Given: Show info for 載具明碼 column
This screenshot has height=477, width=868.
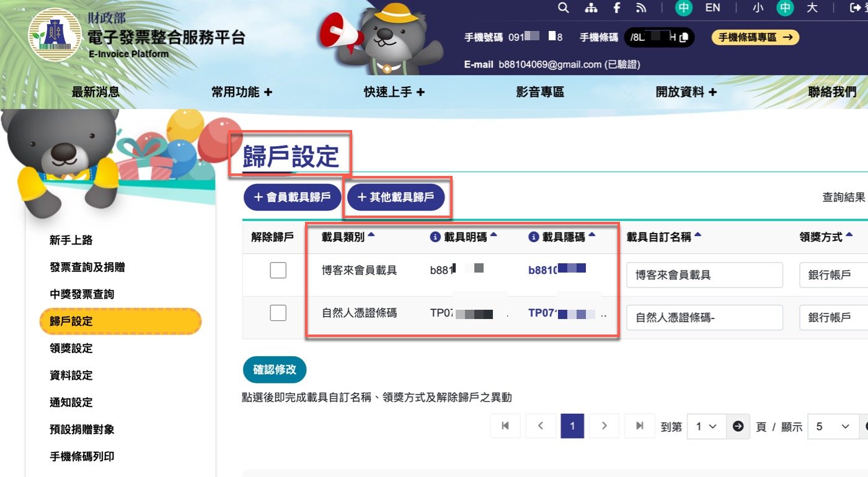Looking at the screenshot, I should pos(435,237).
